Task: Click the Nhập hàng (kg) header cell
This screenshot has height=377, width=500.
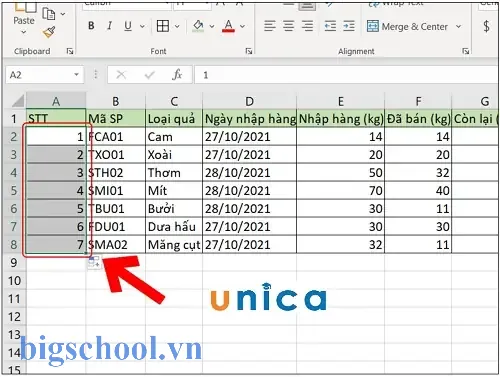Action: click(341, 118)
